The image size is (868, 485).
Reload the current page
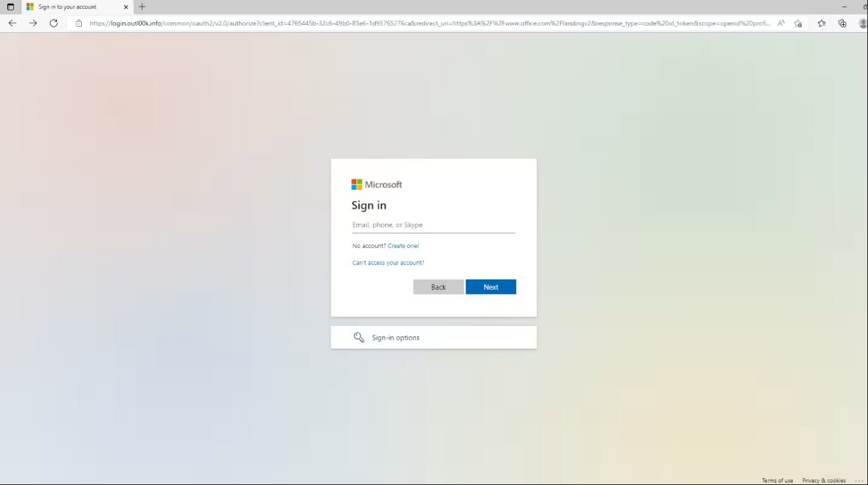tap(54, 23)
